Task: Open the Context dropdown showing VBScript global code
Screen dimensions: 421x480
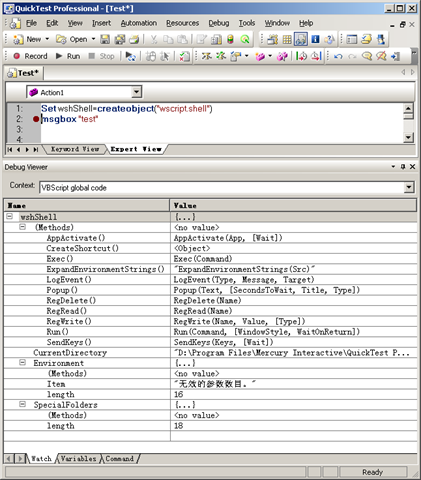Action: pos(409,188)
